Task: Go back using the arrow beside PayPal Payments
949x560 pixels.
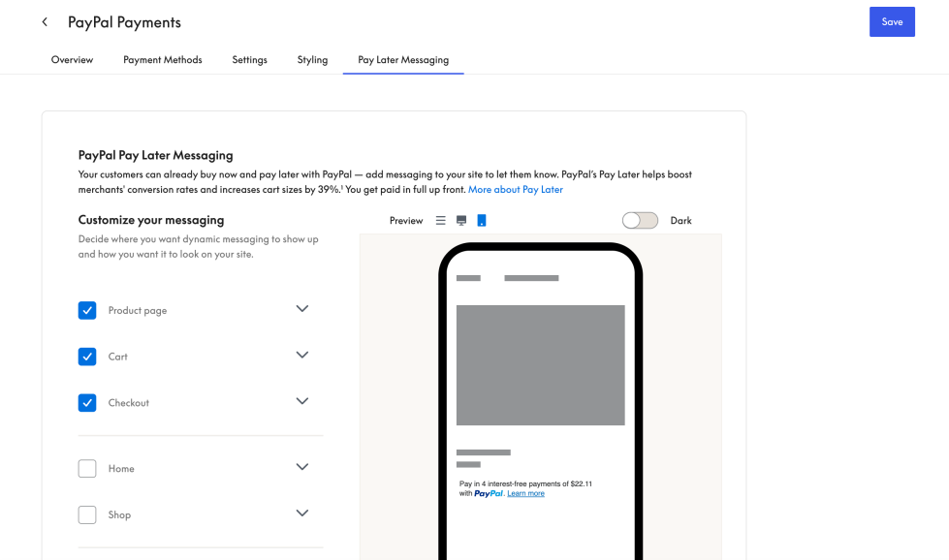Action: pyautogui.click(x=45, y=21)
